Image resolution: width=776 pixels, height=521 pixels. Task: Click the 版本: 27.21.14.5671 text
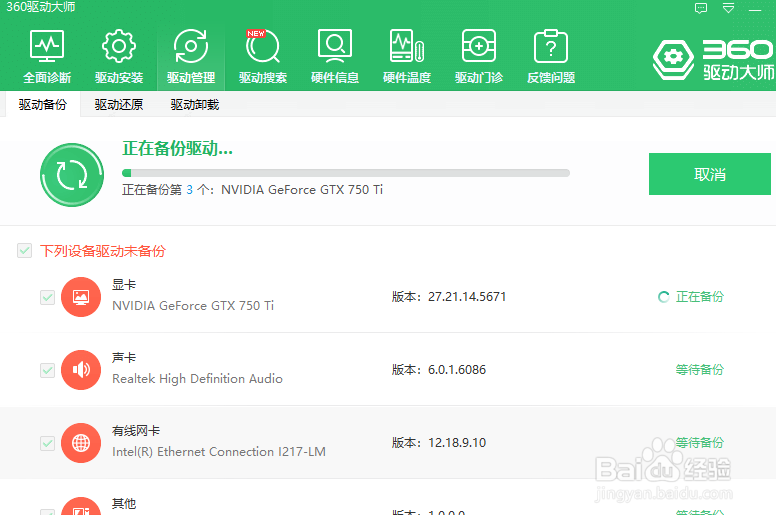449,297
